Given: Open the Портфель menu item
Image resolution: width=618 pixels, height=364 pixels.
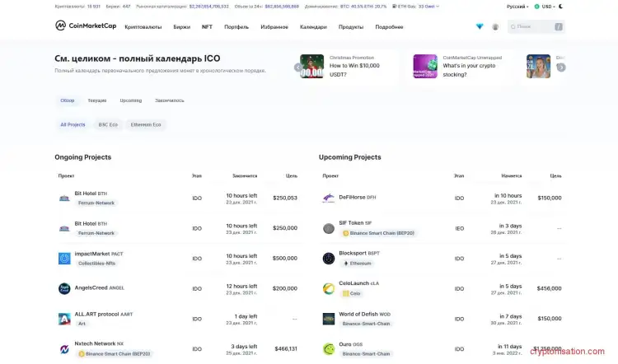Looking at the screenshot, I should coord(236,27).
